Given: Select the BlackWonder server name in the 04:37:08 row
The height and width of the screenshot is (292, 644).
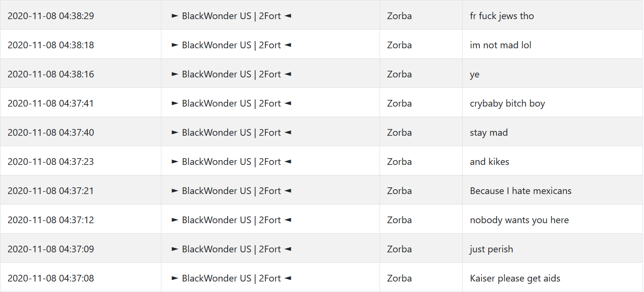Looking at the screenshot, I should 231,278.
